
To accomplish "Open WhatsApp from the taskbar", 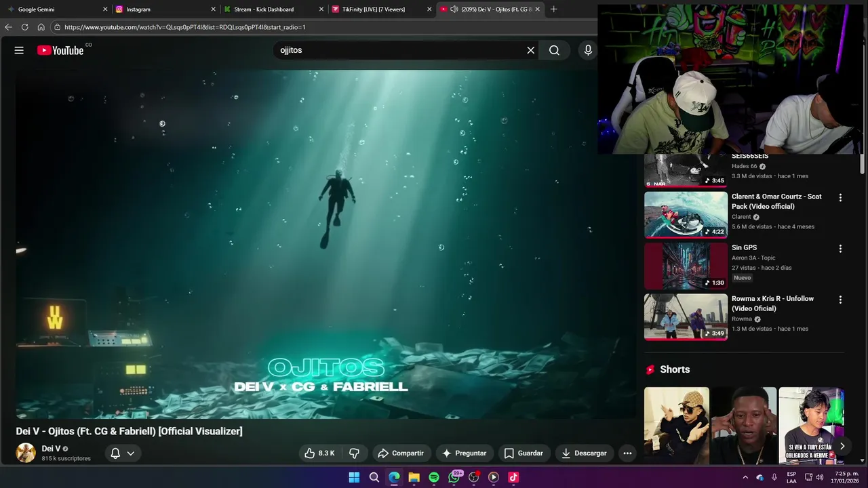I will tap(454, 477).
